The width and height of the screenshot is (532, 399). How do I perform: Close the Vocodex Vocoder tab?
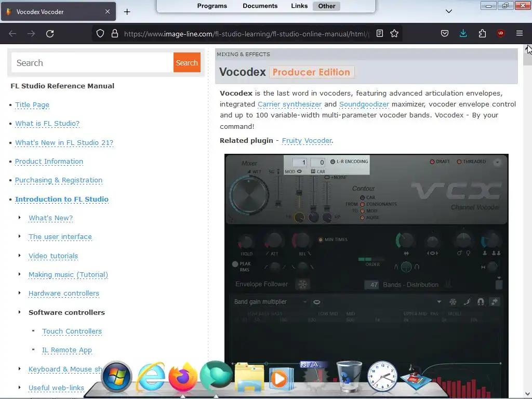click(x=107, y=11)
